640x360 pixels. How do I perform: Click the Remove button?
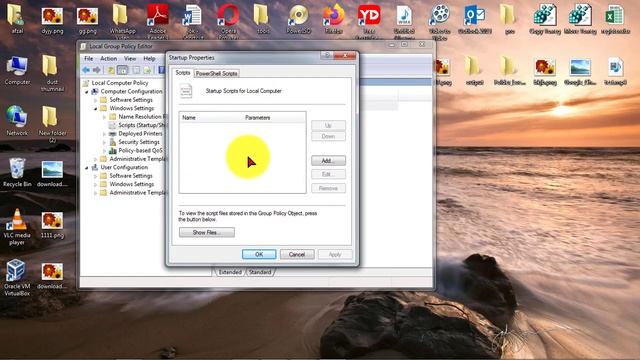point(328,189)
